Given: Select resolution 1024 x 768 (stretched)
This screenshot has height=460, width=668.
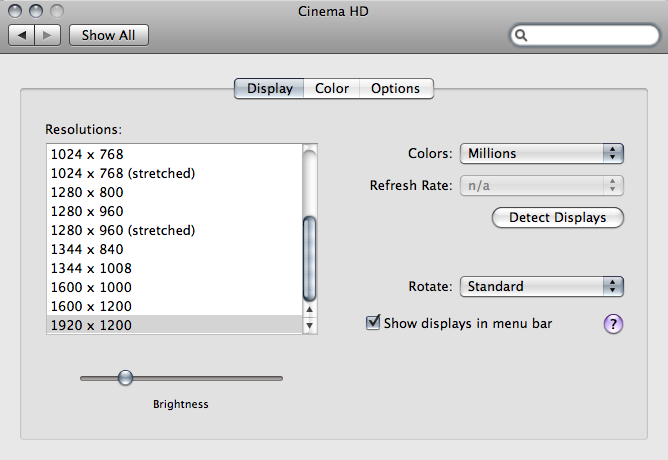Looking at the screenshot, I should [175, 173].
